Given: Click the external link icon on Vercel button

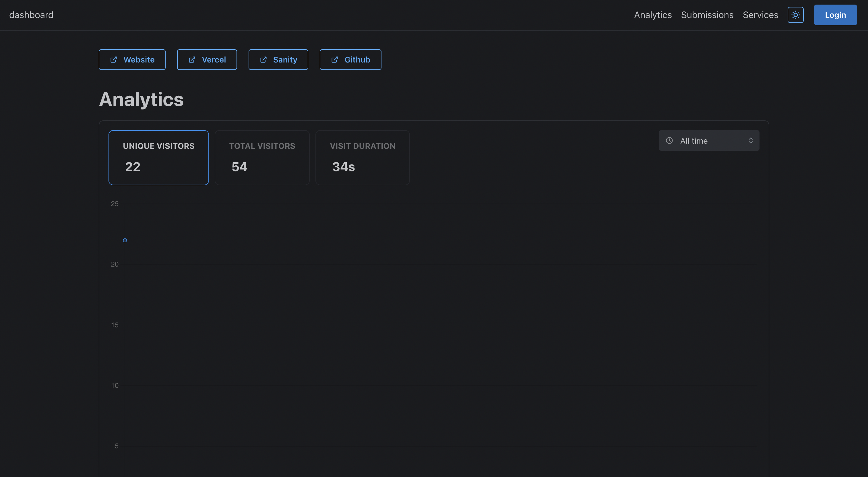Looking at the screenshot, I should click(x=192, y=59).
